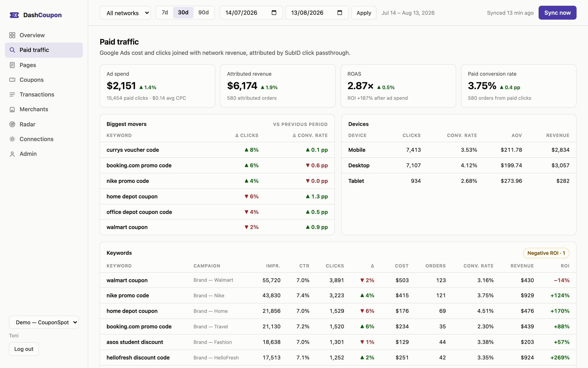This screenshot has width=588, height=368.
Task: Select the 30d range toggle
Action: coord(183,13)
